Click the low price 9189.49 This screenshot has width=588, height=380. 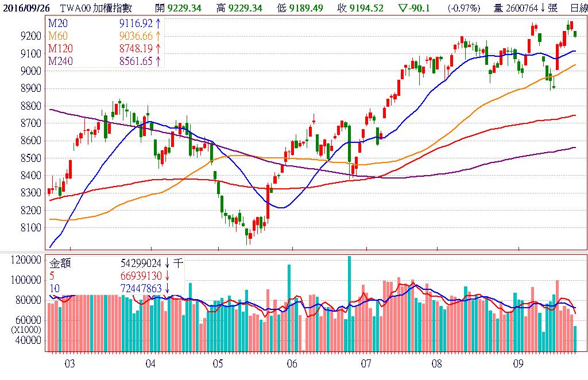click(305, 8)
